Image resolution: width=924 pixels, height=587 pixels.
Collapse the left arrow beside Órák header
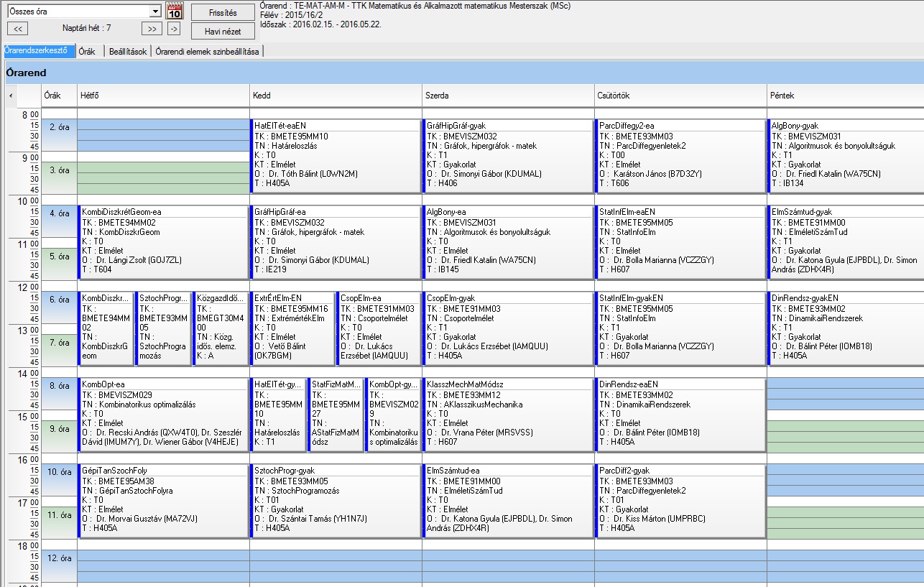point(11,96)
